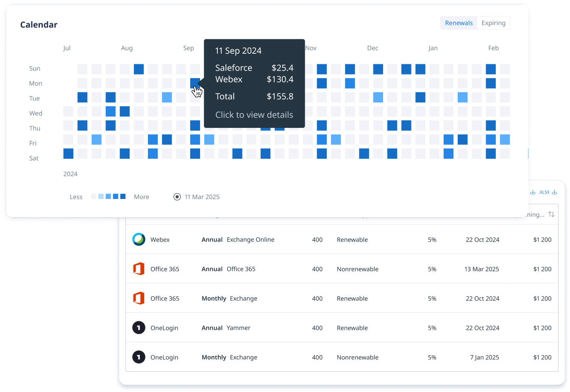Click 'Office 365' name in Annual row

click(165, 269)
